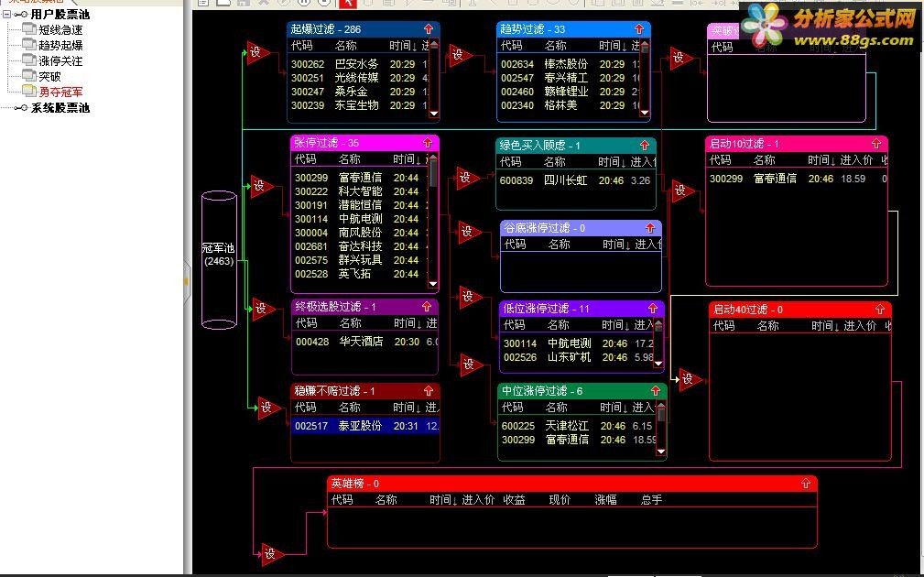Viewport: 924px width, 577px height.
Task: Click the 低位涨停过滤 scrollbar down arrow
Action: 658,364
